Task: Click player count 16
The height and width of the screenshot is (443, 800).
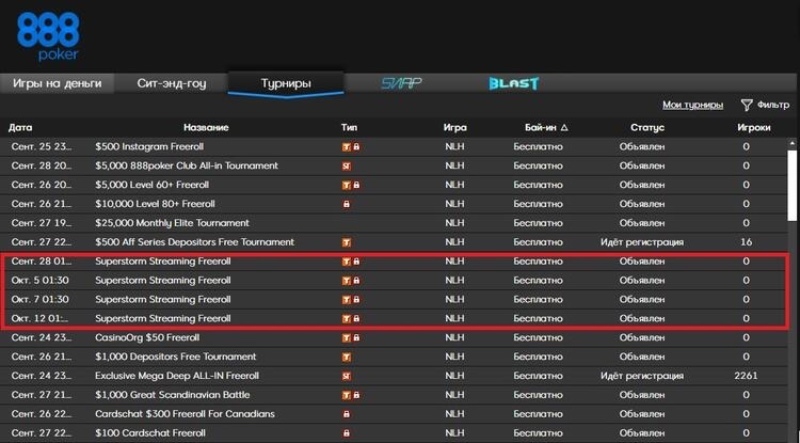Action: (x=746, y=242)
